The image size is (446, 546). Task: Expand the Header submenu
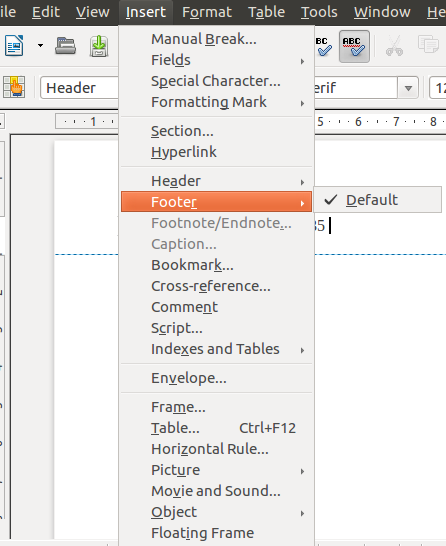tap(216, 181)
